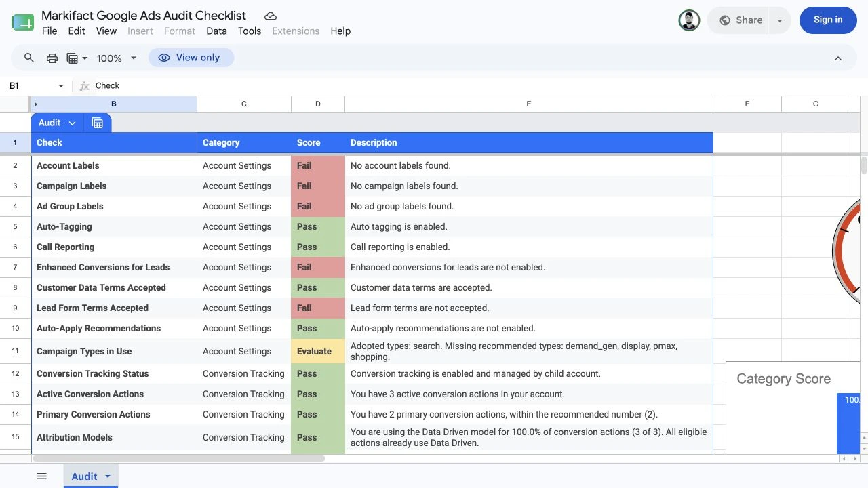
Task: Select row 11 header
Action: [15, 351]
